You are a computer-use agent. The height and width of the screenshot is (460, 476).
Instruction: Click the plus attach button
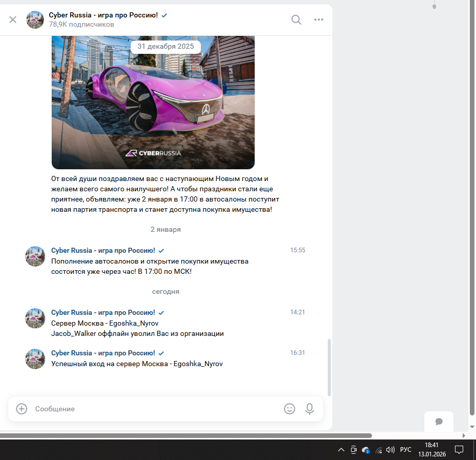[22, 409]
